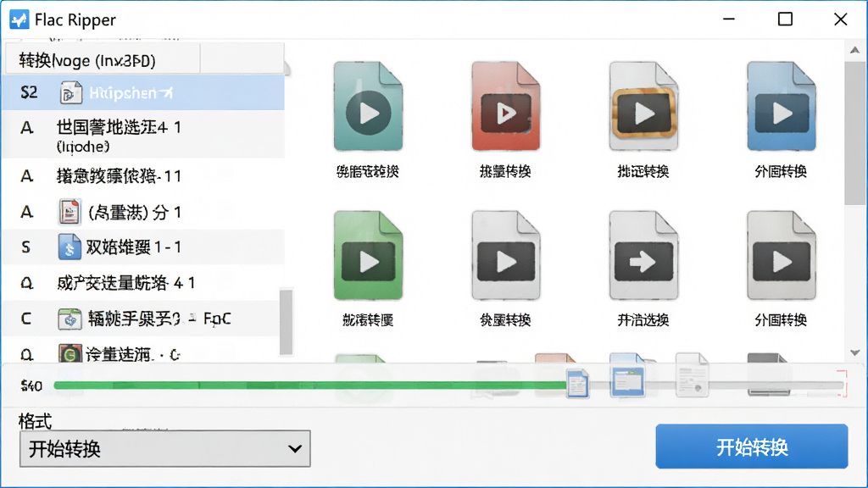Click the dark gray document icon on progress row
868x488 pixels.
pyautogui.click(x=768, y=375)
